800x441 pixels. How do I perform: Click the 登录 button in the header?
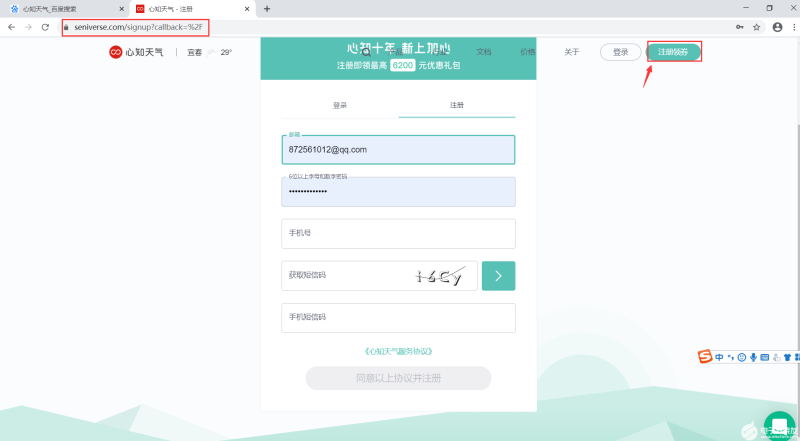(x=620, y=52)
